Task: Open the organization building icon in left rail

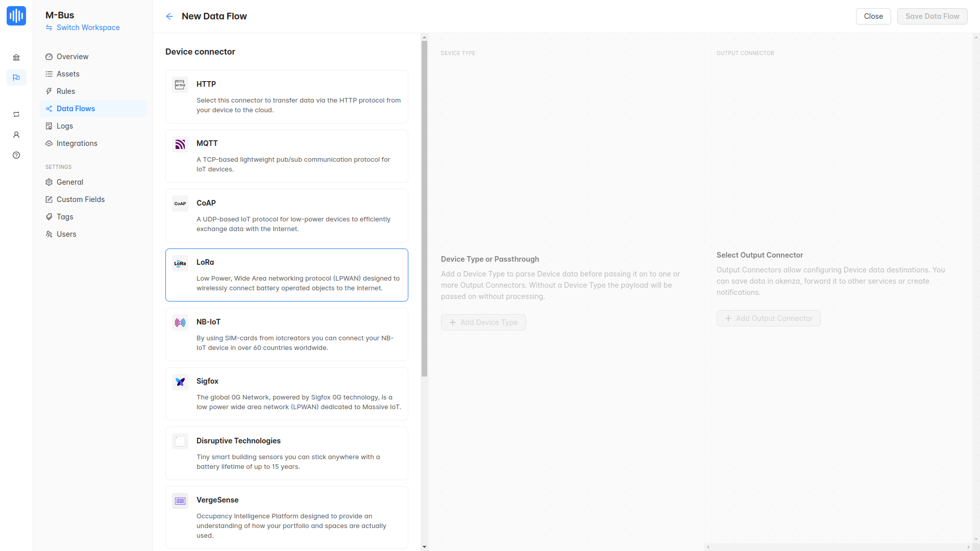Action: pyautogui.click(x=16, y=57)
